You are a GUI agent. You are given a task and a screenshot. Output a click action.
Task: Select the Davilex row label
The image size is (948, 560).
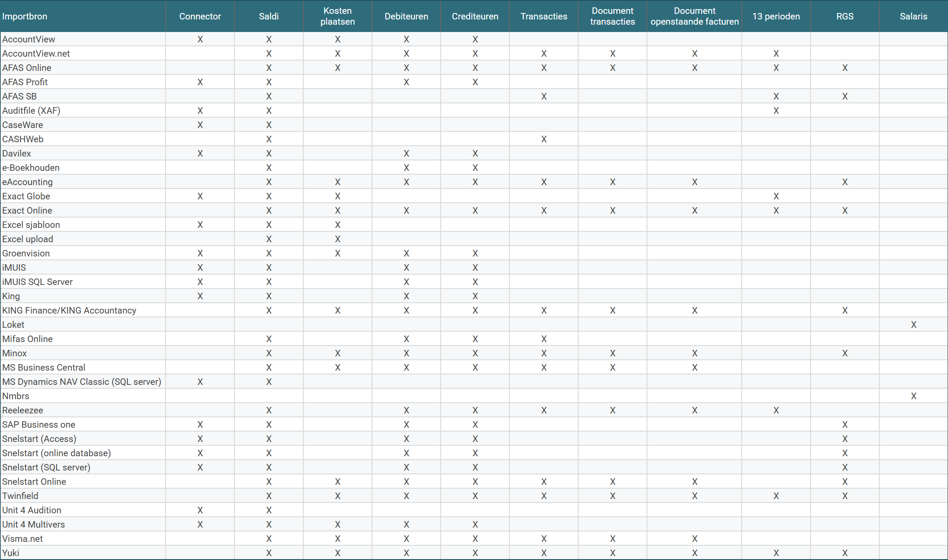click(16, 154)
